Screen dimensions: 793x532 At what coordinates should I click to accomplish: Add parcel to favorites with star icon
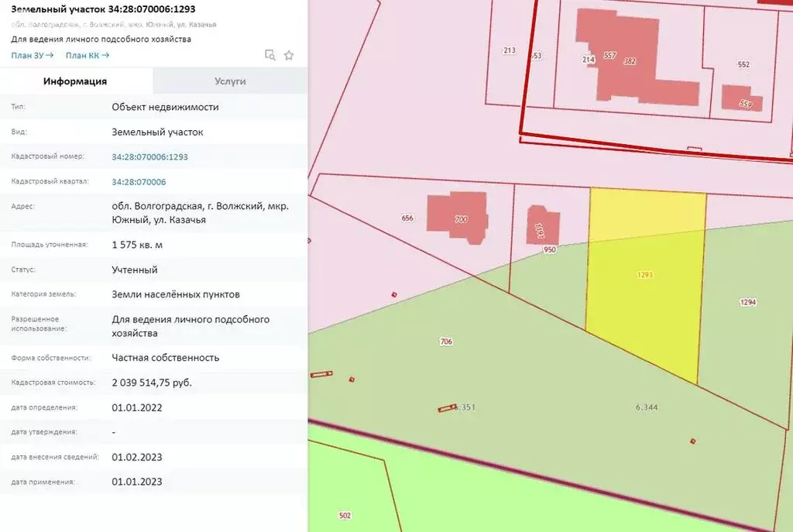289,55
